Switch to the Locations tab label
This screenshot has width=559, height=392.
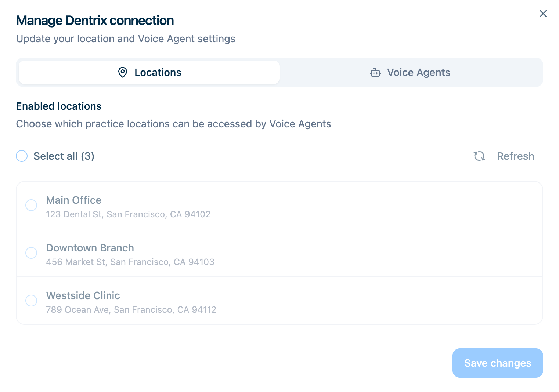[158, 72]
